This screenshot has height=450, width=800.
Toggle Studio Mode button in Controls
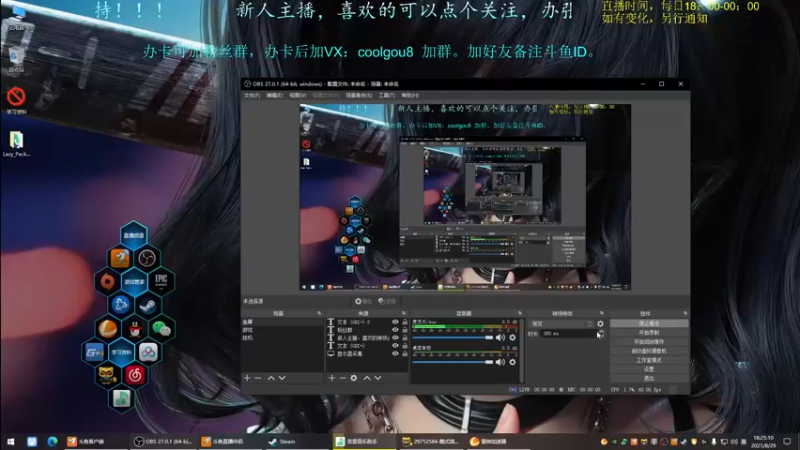[649, 360]
